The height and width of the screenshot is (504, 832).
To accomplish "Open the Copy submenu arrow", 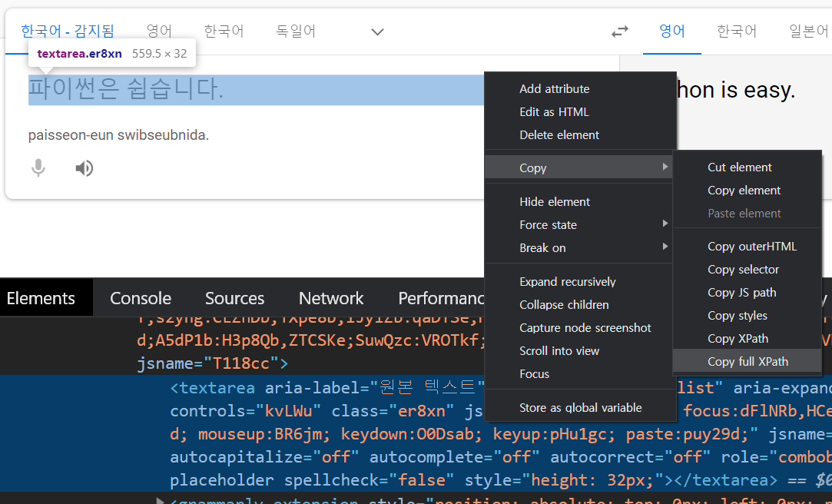I will [x=665, y=167].
